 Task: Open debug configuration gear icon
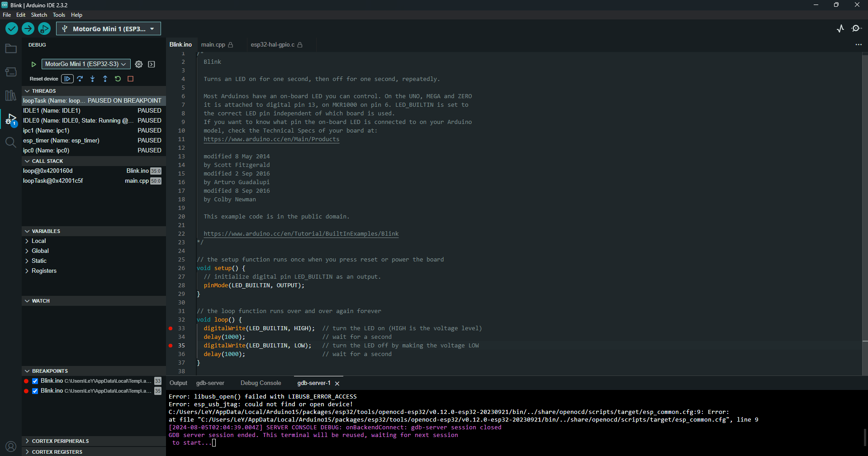pos(139,64)
